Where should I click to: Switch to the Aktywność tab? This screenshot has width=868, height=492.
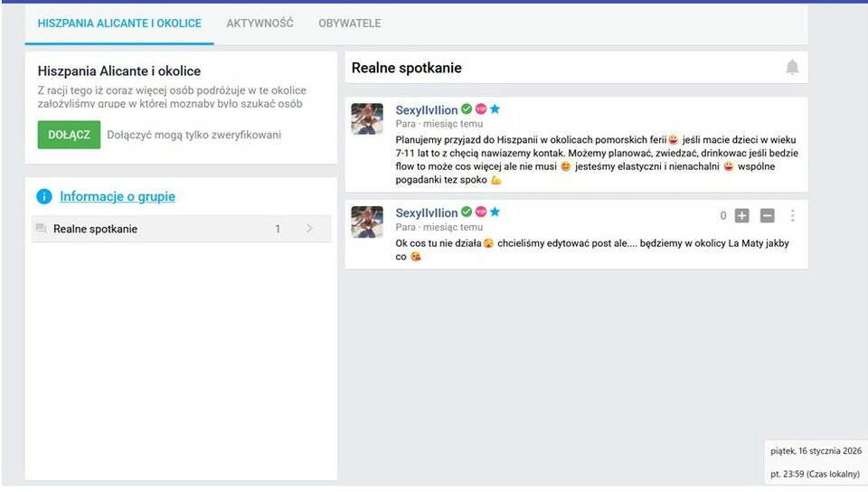tap(259, 24)
